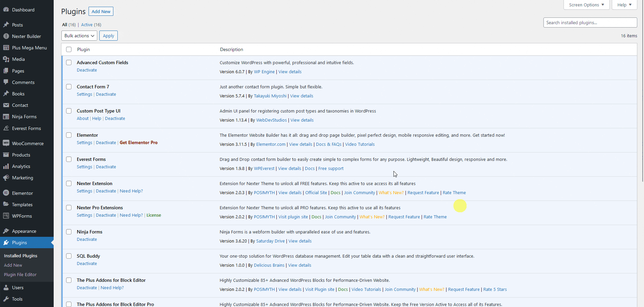Open WooCommerce menu label

(x=28, y=143)
